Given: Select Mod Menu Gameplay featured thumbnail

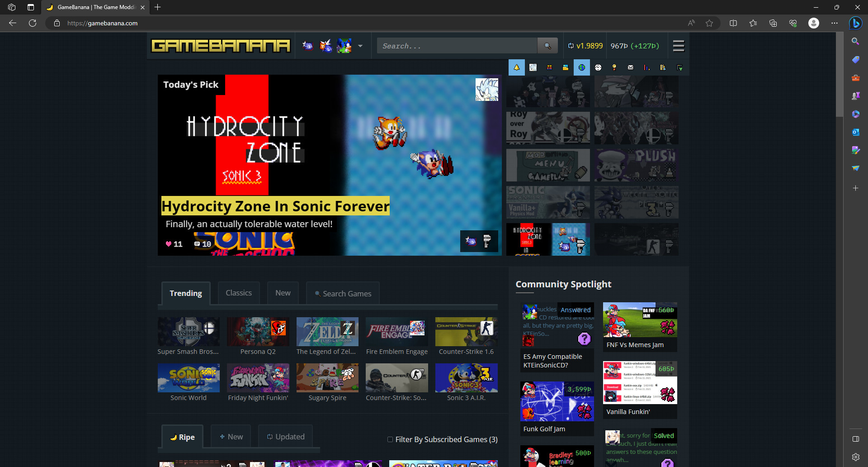Looking at the screenshot, I should coord(548,165).
